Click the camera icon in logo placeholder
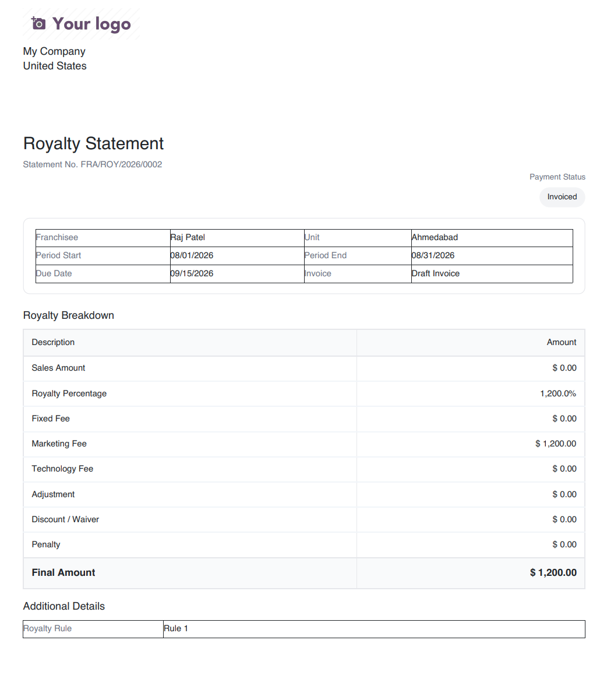 38,23
